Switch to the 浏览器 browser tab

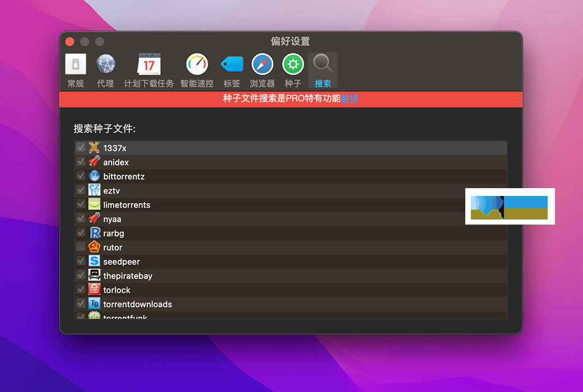pyautogui.click(x=262, y=71)
